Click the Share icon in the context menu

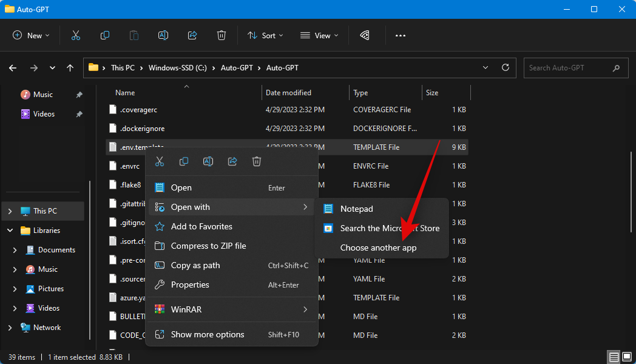[232, 161]
